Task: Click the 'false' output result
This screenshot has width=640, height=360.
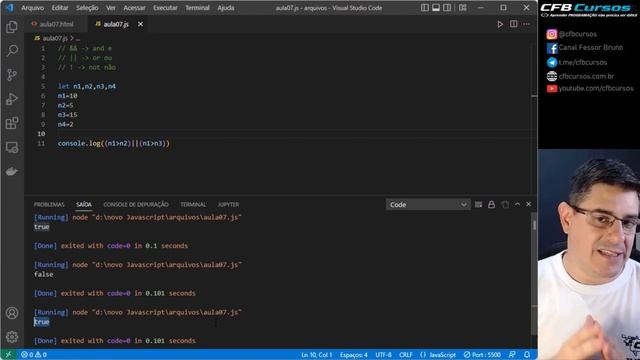Action: pyautogui.click(x=44, y=275)
